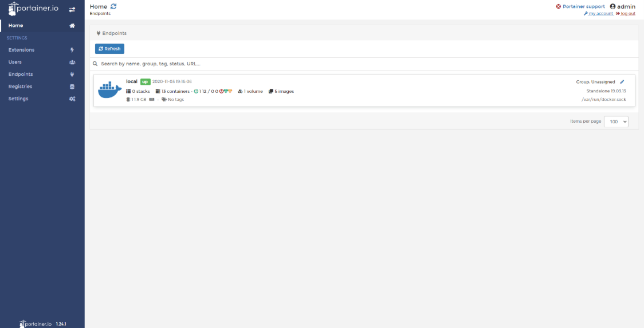Click the Group: Unassigned text
This screenshot has height=328, width=644.
click(x=595, y=82)
